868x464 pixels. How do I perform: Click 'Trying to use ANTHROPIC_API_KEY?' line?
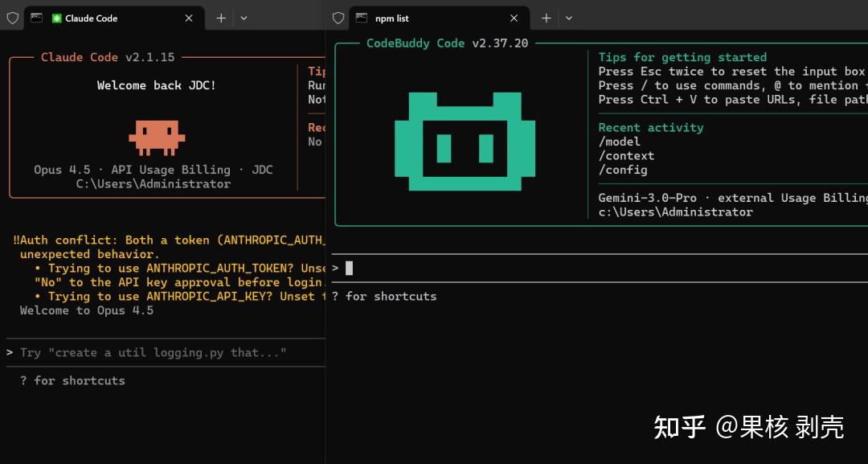180,296
